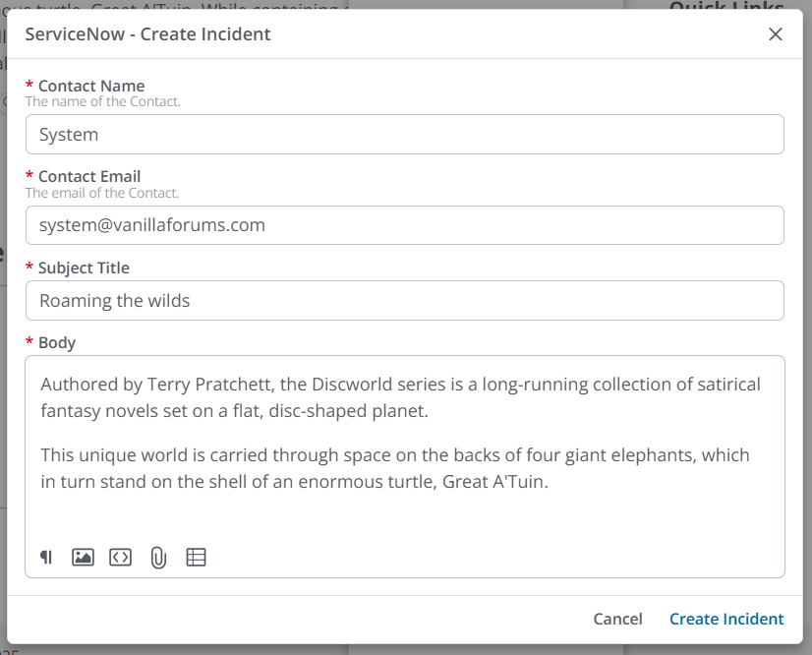Screen dimensions: 812x655
Task: Open the paragraph formatting menu
Action: pyautogui.click(x=46, y=558)
